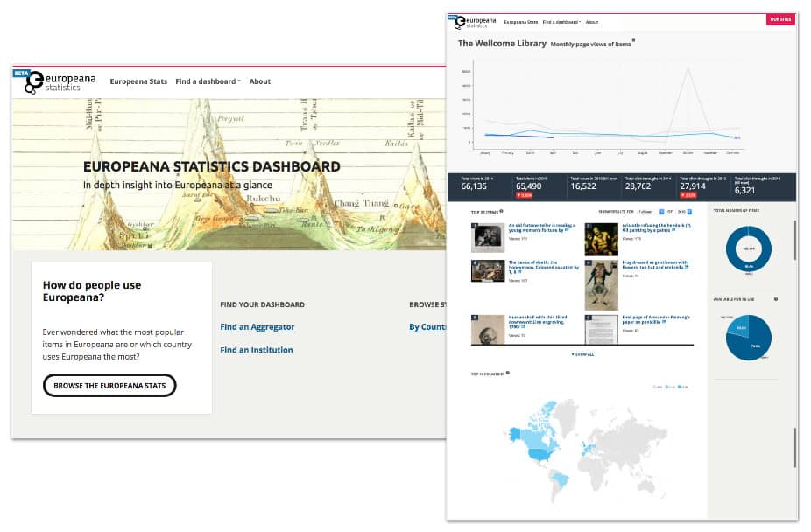Open the Alexander Fleming paper thumbnail
This screenshot has height=532, width=811.
point(601,330)
